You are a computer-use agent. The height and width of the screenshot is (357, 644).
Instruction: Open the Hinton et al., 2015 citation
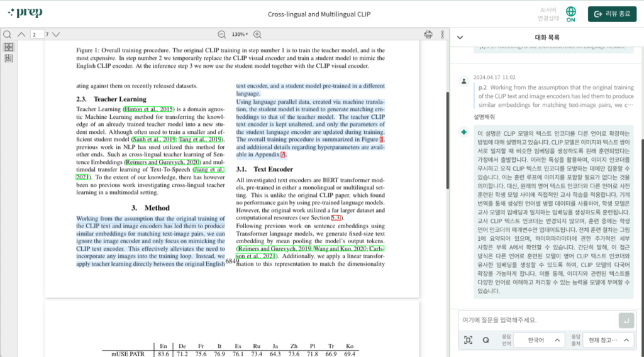point(148,109)
